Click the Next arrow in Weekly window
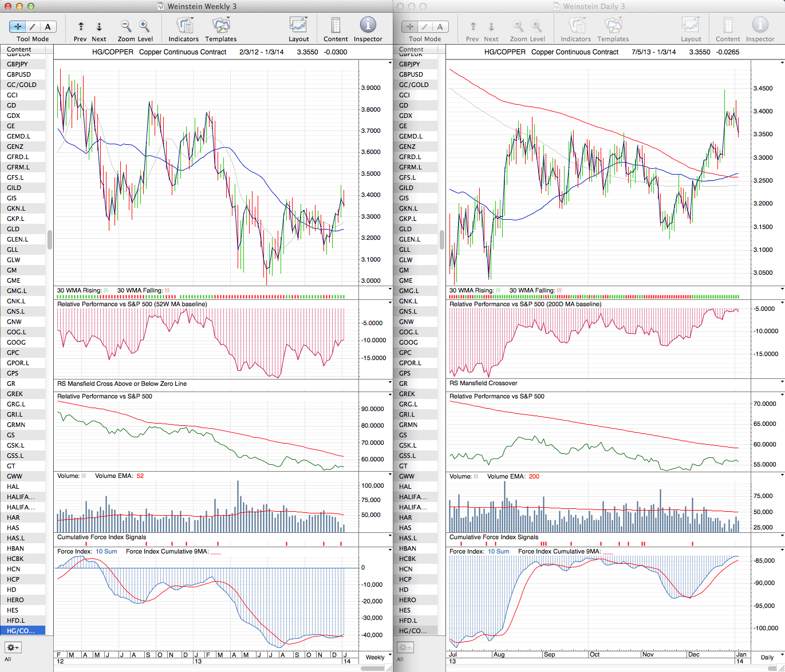The image size is (785, 672). [99, 26]
